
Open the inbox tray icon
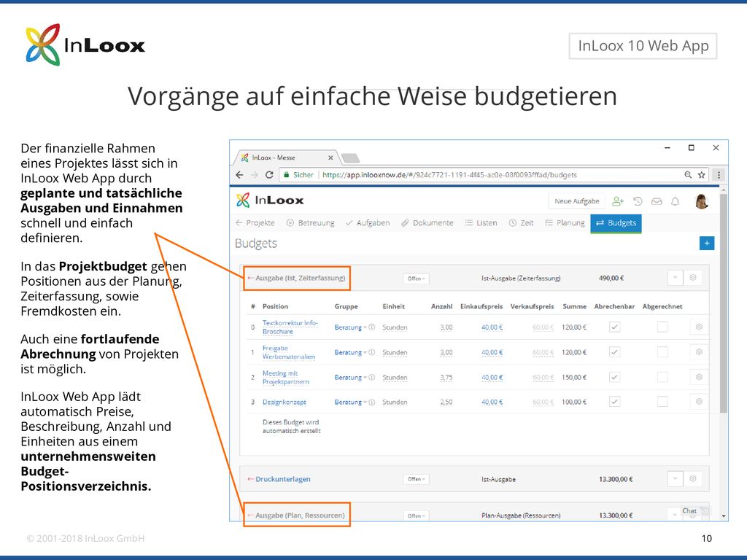pos(657,201)
